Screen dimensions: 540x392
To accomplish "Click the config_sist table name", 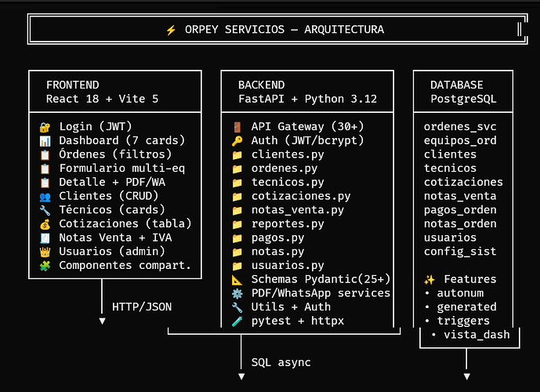I will pyautogui.click(x=460, y=252).
